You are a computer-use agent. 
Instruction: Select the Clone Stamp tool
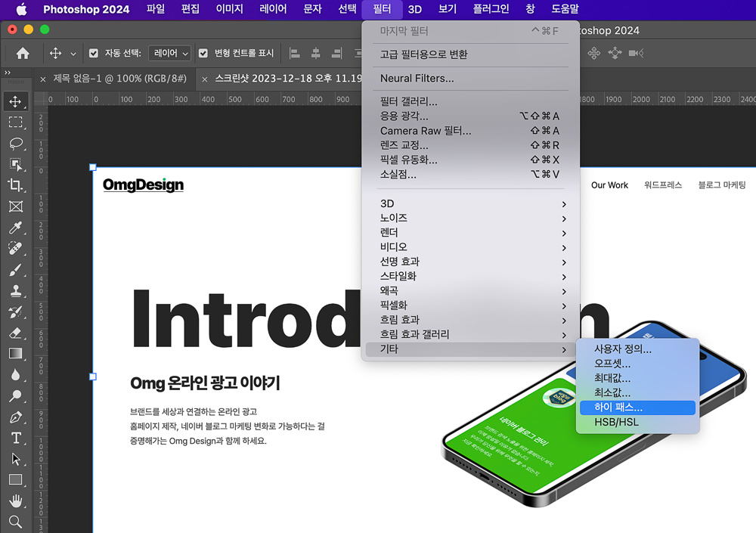pos(15,291)
